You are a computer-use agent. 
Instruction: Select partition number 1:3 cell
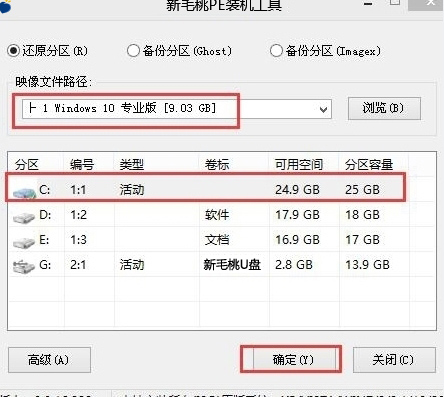(79, 240)
